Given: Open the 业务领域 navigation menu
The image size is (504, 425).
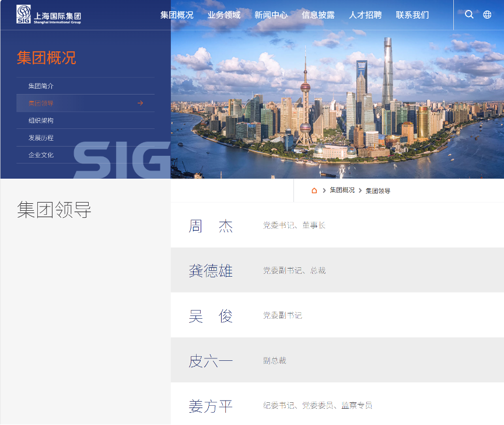Looking at the screenshot, I should (225, 16).
